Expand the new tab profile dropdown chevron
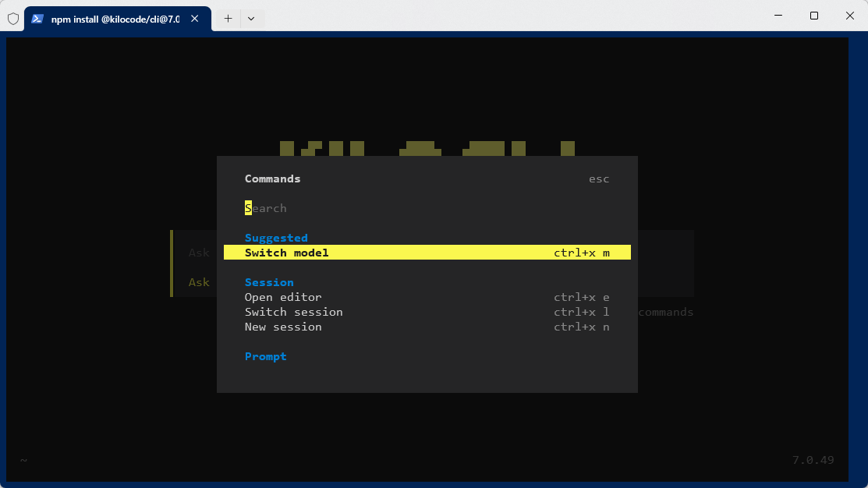 click(x=251, y=18)
